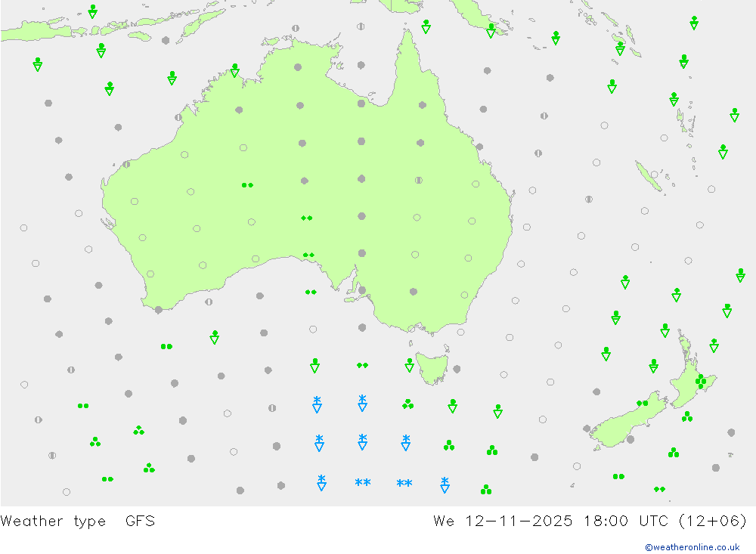The image size is (756, 554).
Task: Click the "18:00 UTC" time text
Action: 625,521
